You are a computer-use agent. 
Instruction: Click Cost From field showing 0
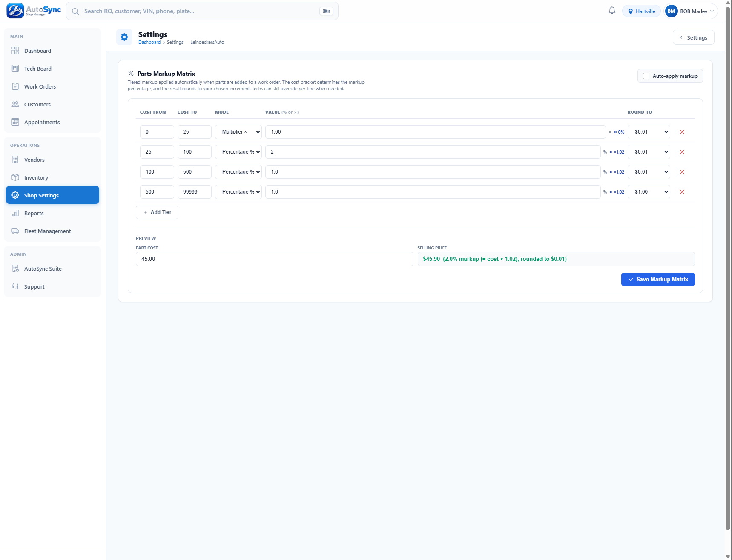pyautogui.click(x=157, y=132)
